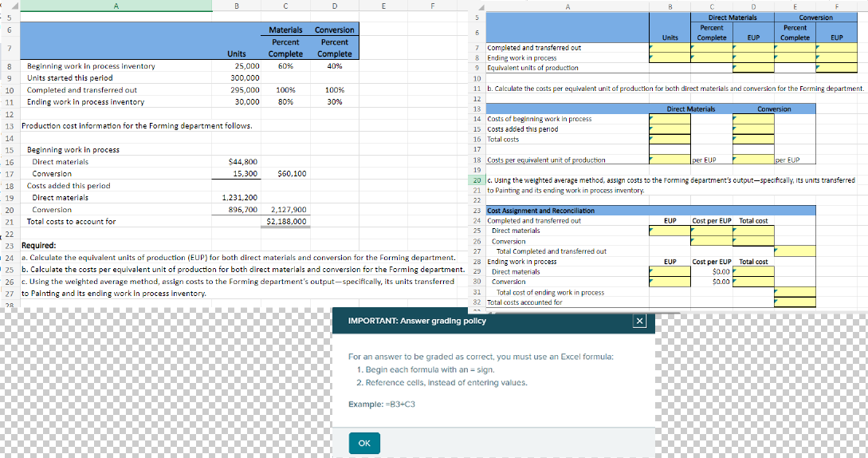Screen dimensions: 868x458
Task: Click Total cost input for Direct materials row 25
Action: [x=753, y=231]
